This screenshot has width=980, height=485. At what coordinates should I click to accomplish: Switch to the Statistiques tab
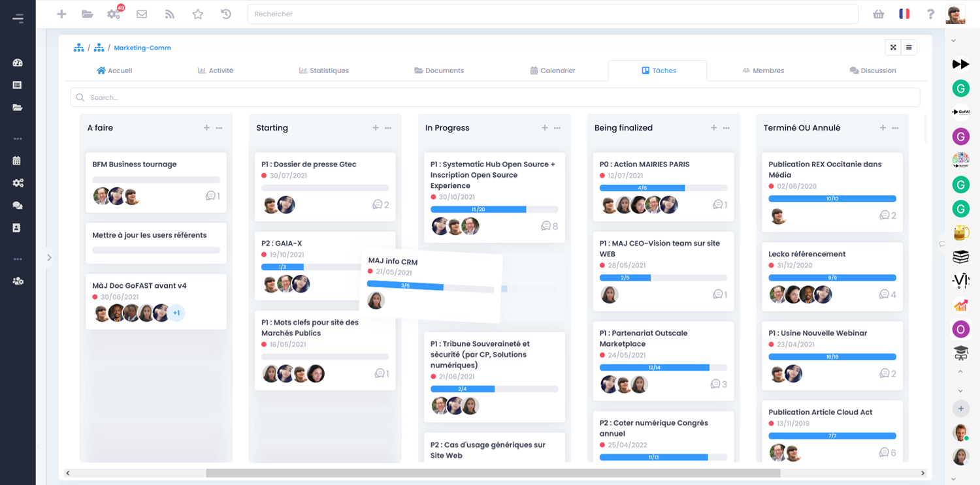point(323,70)
